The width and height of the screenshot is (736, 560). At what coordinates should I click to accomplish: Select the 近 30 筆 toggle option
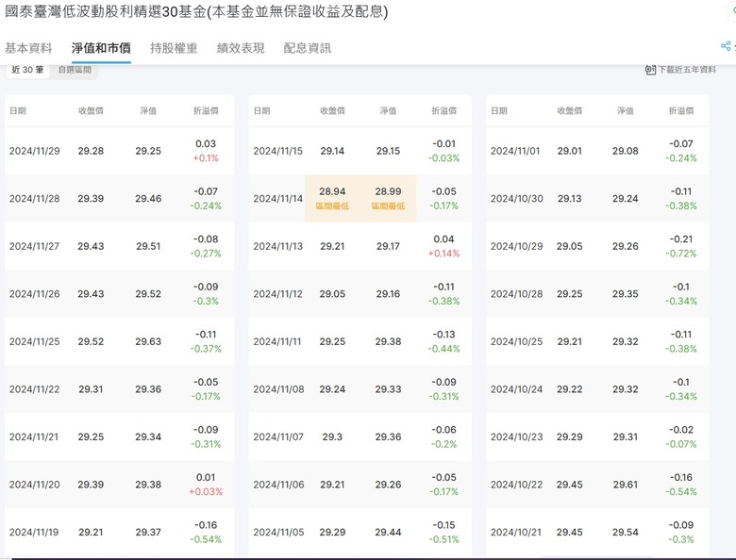pos(27,70)
